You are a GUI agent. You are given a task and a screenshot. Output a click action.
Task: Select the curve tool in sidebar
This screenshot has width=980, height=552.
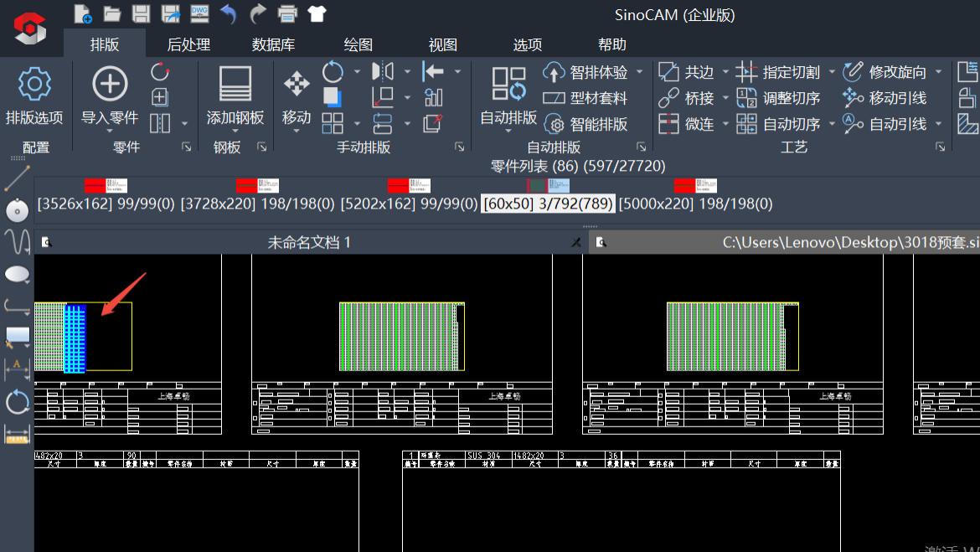click(17, 242)
